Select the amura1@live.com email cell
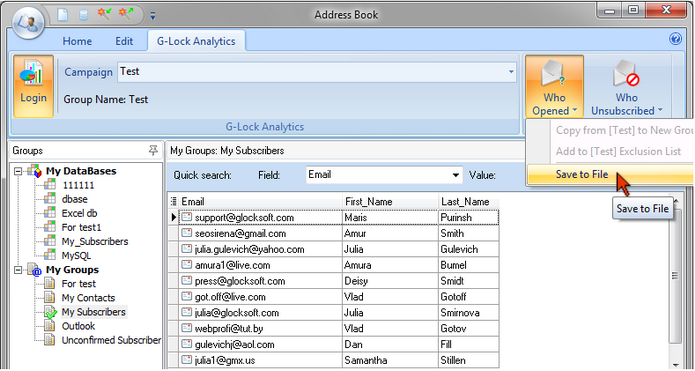This screenshot has height=371, width=695. click(x=261, y=266)
